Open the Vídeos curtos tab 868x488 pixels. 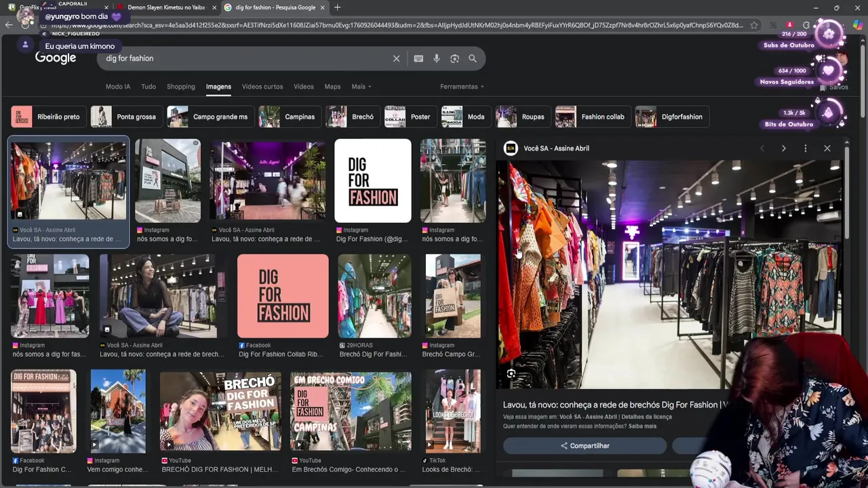(262, 87)
